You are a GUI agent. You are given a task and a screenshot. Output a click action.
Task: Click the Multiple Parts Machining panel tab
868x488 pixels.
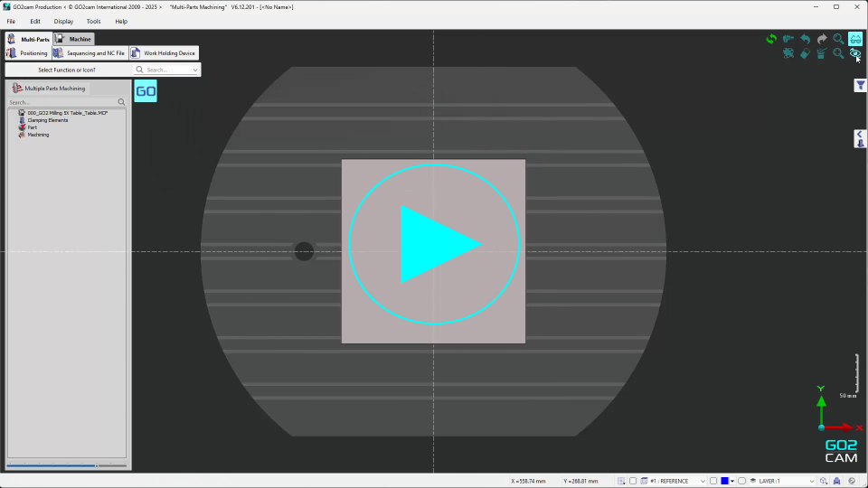point(49,89)
